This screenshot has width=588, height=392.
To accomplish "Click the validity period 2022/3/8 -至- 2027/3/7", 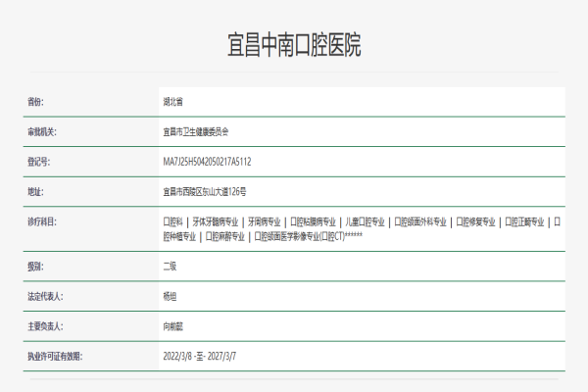I will 200,357.
